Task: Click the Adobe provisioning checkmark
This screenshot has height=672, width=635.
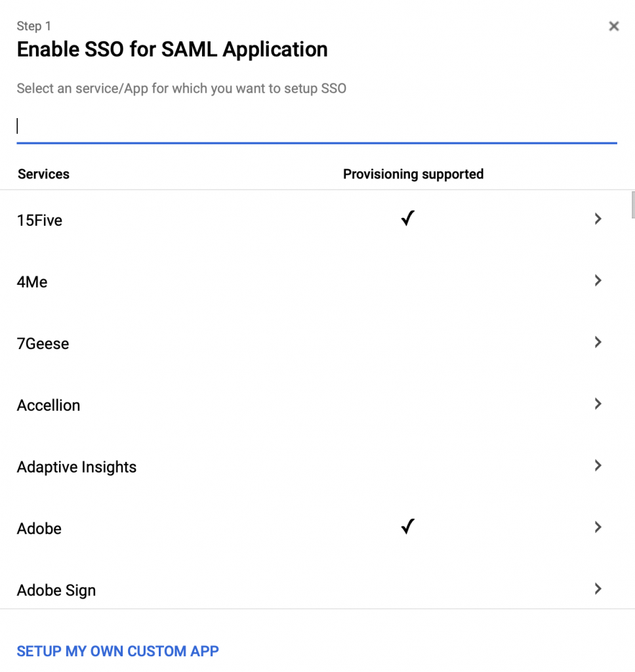Action: [408, 526]
